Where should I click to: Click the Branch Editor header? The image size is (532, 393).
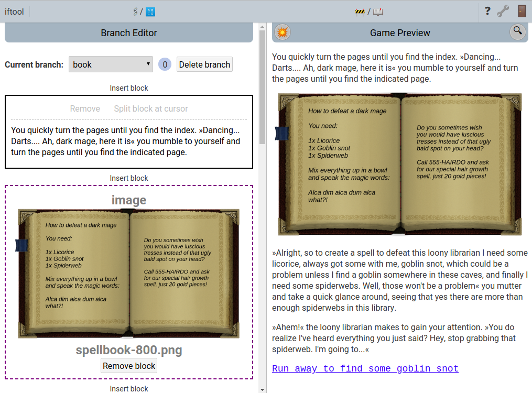pyautogui.click(x=129, y=33)
